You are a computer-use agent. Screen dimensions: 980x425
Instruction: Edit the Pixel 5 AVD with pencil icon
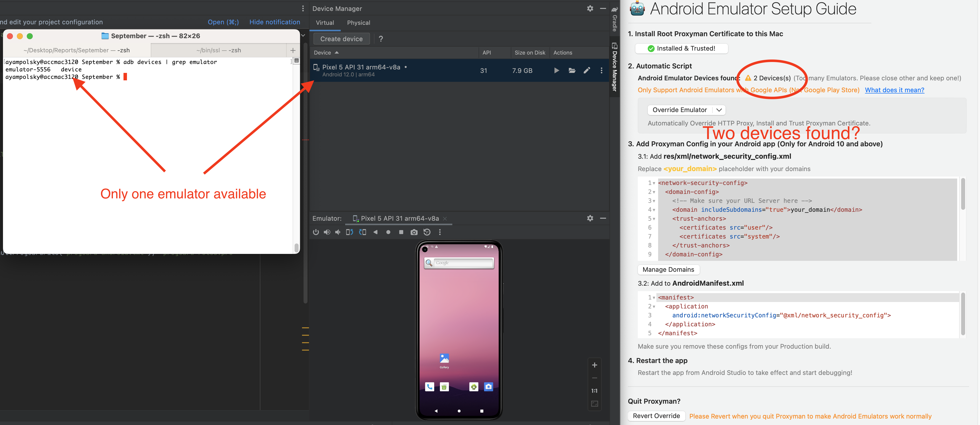point(587,70)
